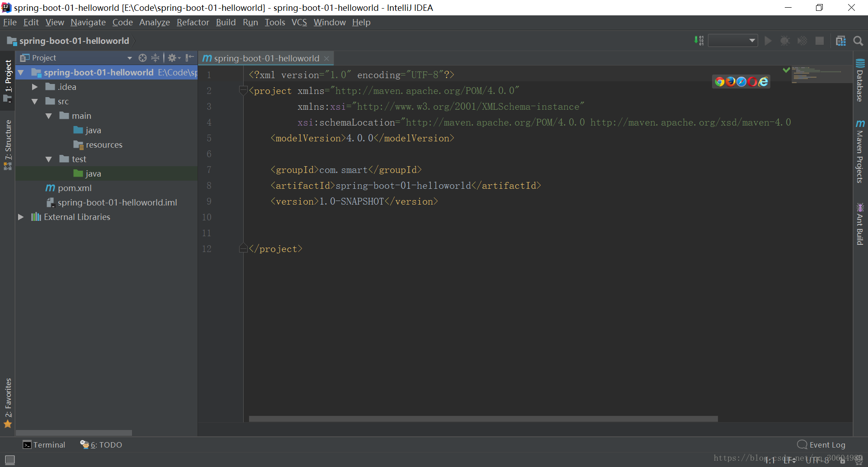
Task: Open the run configuration dropdown
Action: click(733, 41)
